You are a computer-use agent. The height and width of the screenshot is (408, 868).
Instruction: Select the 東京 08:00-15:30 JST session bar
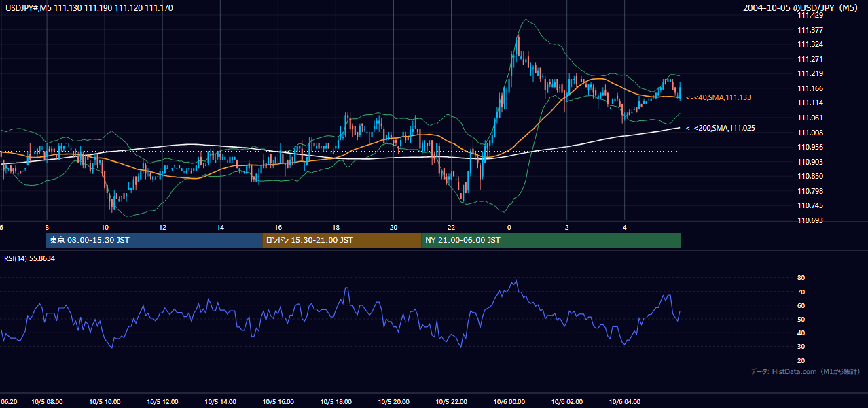(x=154, y=240)
